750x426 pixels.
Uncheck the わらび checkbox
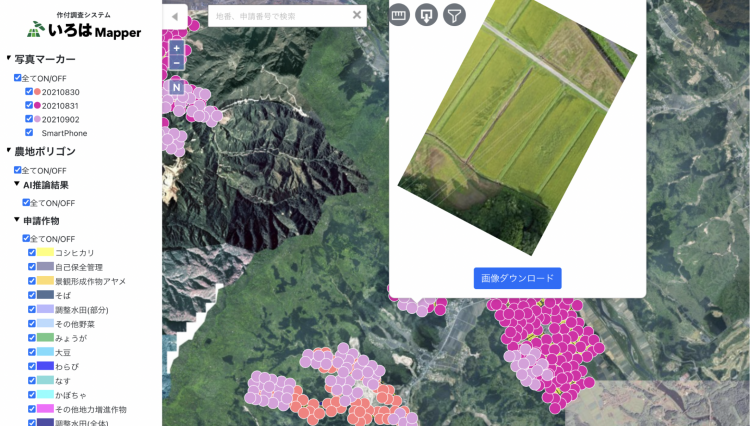[32, 366]
